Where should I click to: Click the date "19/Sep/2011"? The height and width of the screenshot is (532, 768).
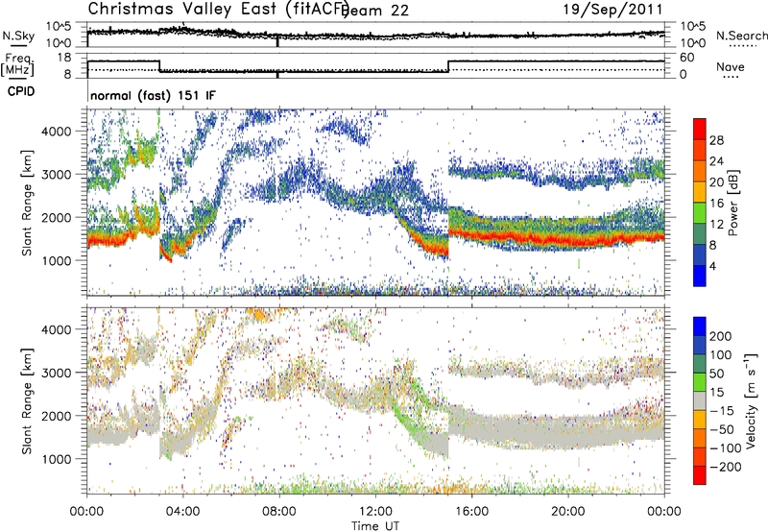[x=612, y=10]
